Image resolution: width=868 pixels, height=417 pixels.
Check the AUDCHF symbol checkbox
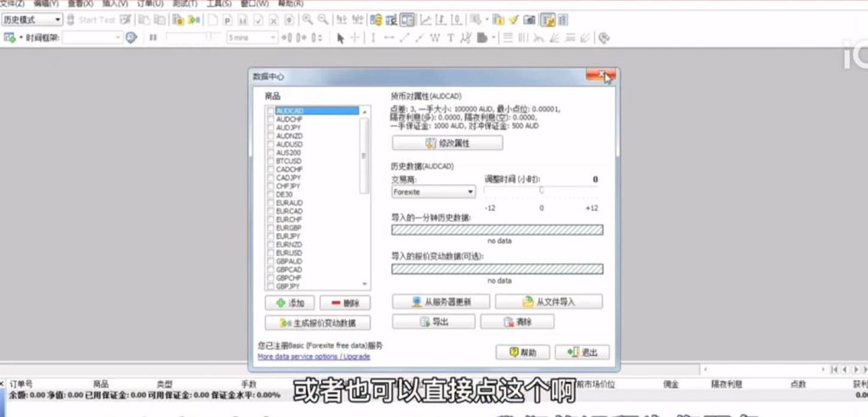pos(270,119)
